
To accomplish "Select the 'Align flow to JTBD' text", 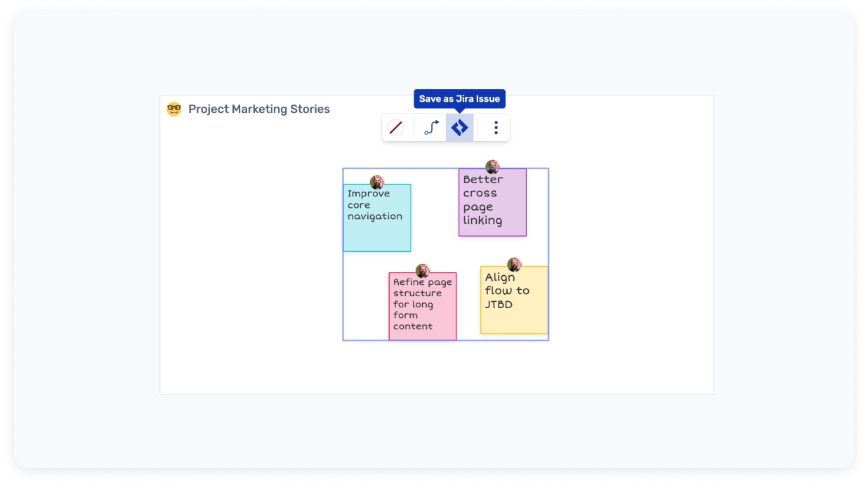I will [506, 291].
